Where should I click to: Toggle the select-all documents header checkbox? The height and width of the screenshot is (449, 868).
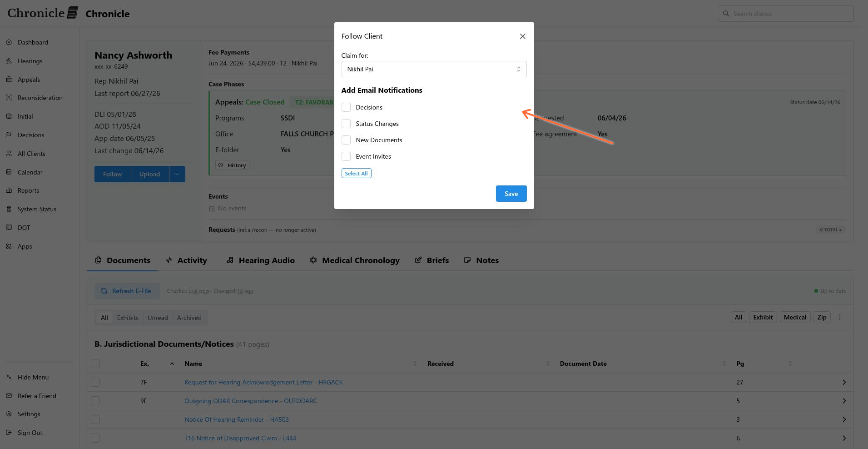pos(95,364)
